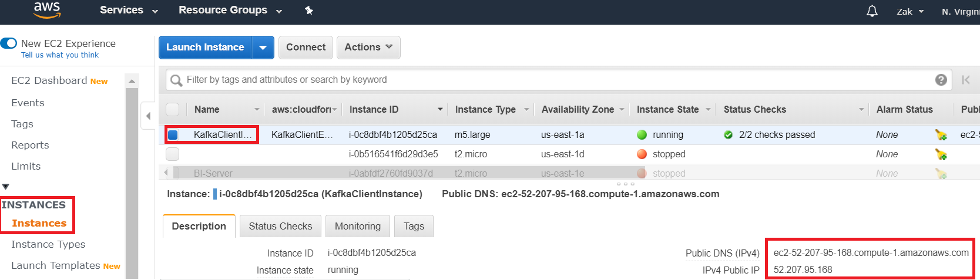Click the IPv4 Public IP 52.207.95.168
This screenshot has width=980, height=280.
(803, 270)
